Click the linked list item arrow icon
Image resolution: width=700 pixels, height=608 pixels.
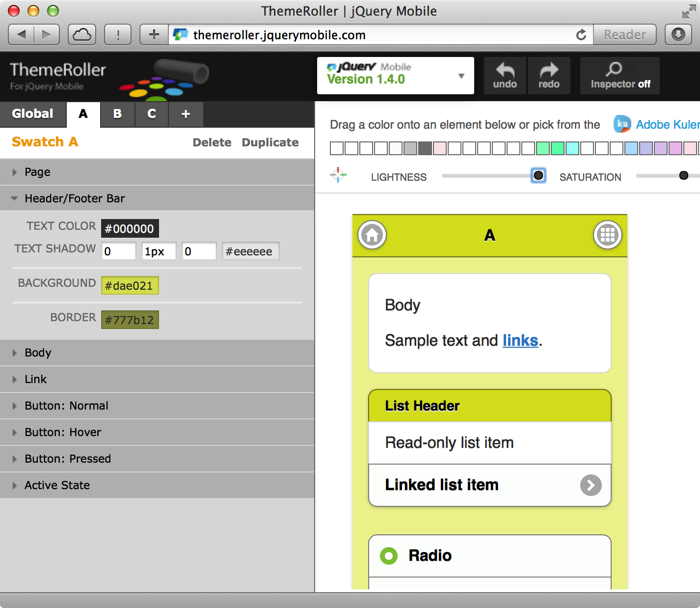(x=591, y=485)
